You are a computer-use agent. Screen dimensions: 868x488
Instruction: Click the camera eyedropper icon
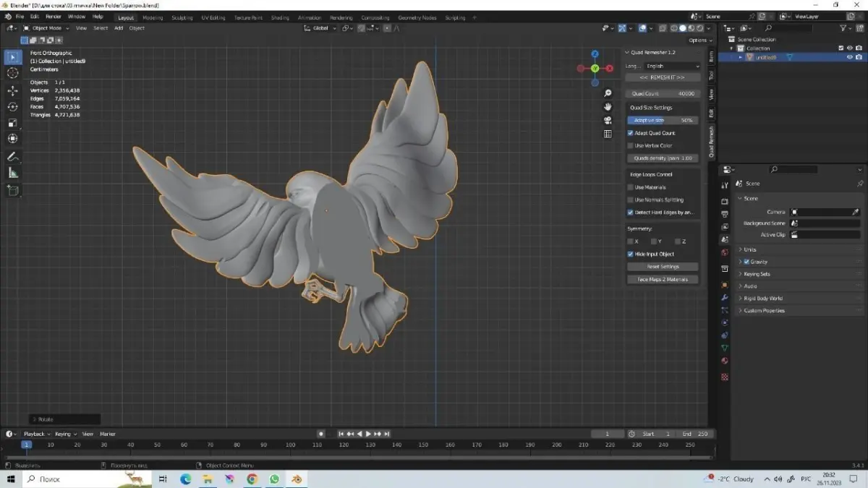coord(856,212)
